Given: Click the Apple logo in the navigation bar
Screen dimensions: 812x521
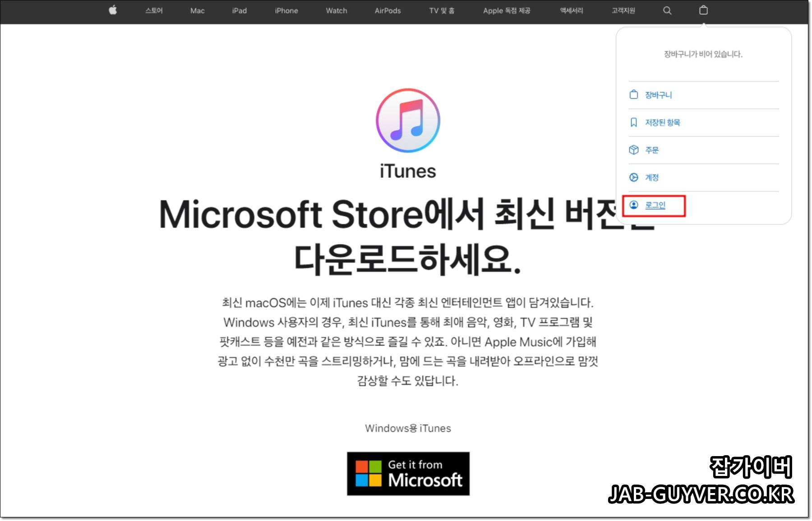Looking at the screenshot, I should tap(113, 10).
